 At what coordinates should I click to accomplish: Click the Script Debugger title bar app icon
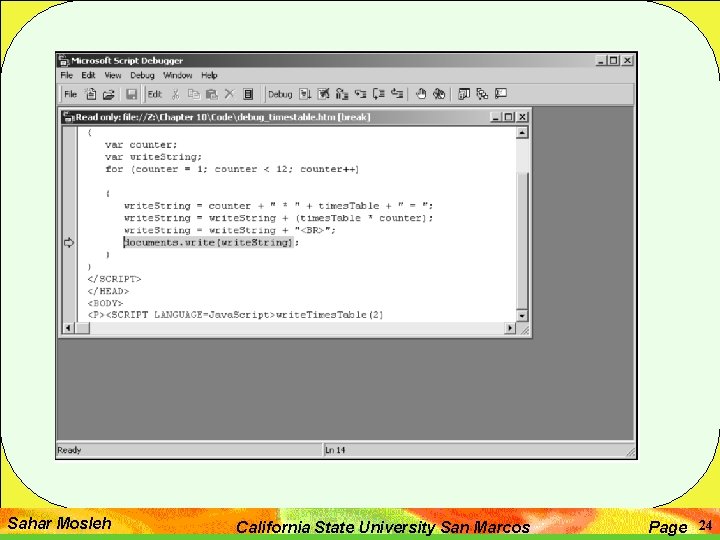[64, 61]
